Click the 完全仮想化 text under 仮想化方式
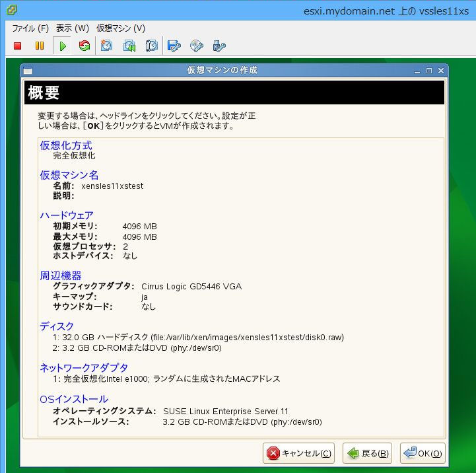Viewport: 476px width, 473px height. click(74, 155)
